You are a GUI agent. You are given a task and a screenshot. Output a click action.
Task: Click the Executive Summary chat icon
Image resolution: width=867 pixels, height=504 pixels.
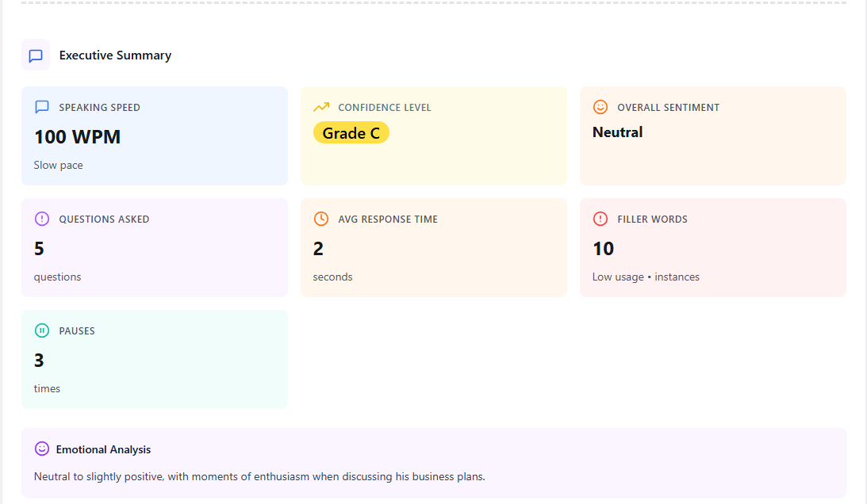pos(36,55)
